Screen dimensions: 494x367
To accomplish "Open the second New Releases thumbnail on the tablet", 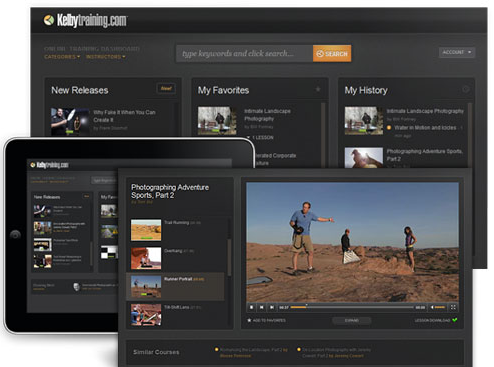I will click(x=42, y=228).
